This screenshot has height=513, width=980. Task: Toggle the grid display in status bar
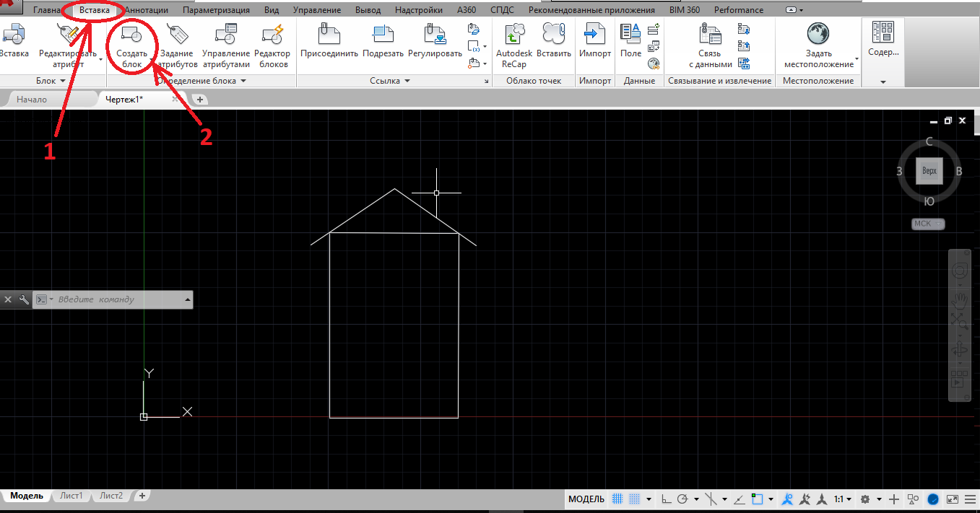[618, 499]
